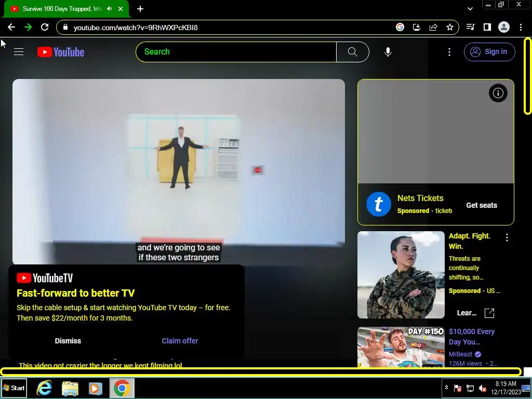Open MrBeast channel name

pyautogui.click(x=460, y=354)
